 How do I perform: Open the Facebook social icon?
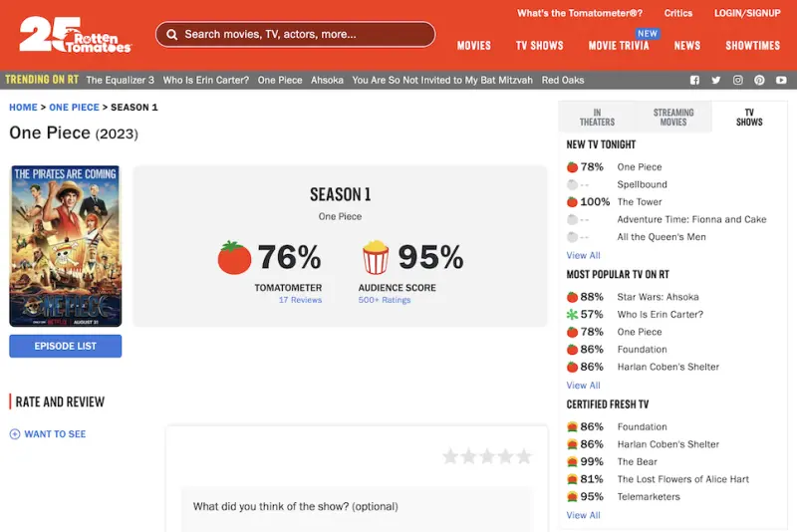[x=694, y=81]
